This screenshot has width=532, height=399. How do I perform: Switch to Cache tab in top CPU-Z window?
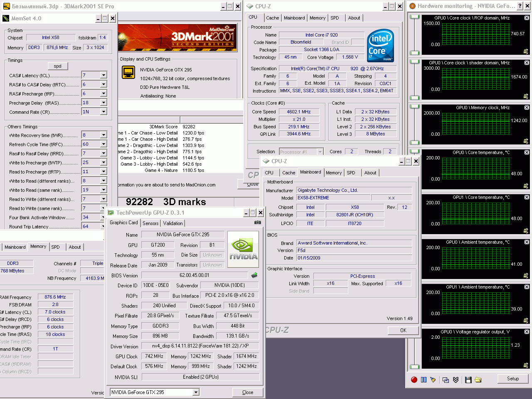(x=273, y=18)
